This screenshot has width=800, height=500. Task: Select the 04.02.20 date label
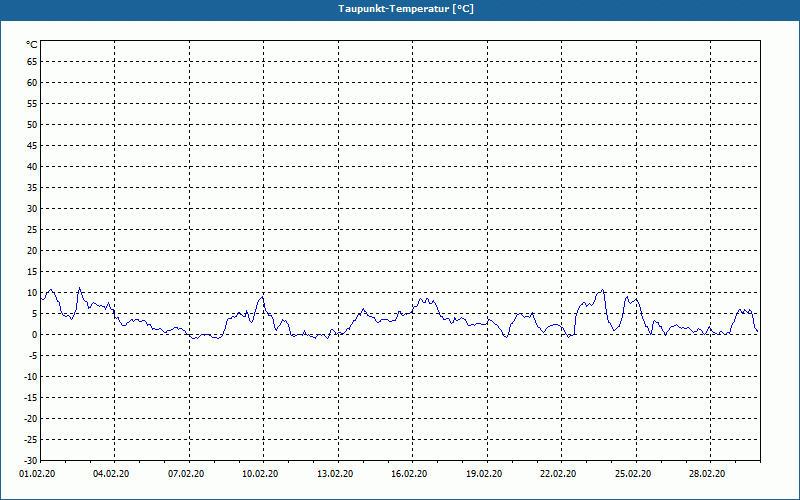click(111, 474)
